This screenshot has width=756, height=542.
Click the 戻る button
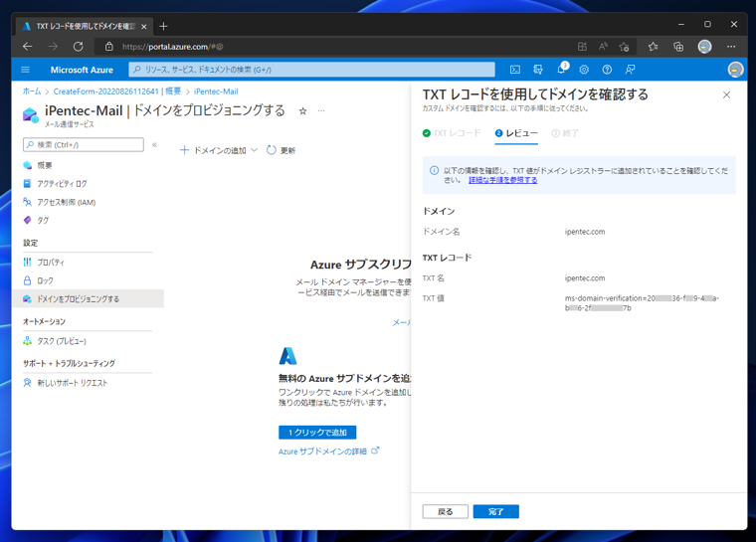(x=445, y=511)
